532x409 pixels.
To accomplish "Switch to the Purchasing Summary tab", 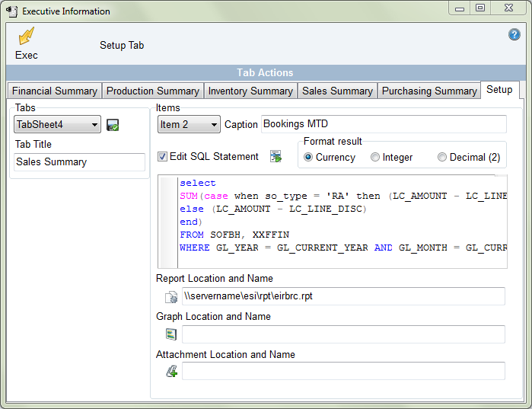I will click(x=429, y=91).
